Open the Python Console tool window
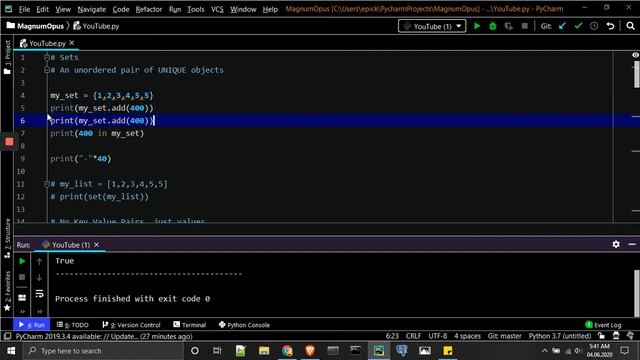 244,325
